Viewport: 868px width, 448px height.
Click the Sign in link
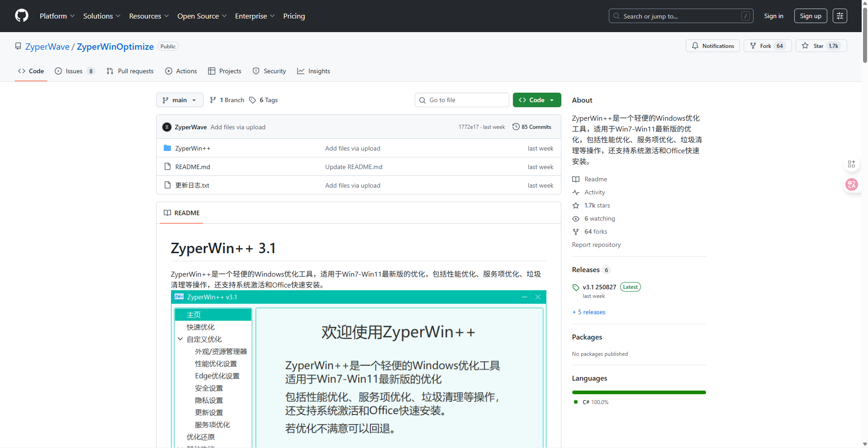(773, 16)
